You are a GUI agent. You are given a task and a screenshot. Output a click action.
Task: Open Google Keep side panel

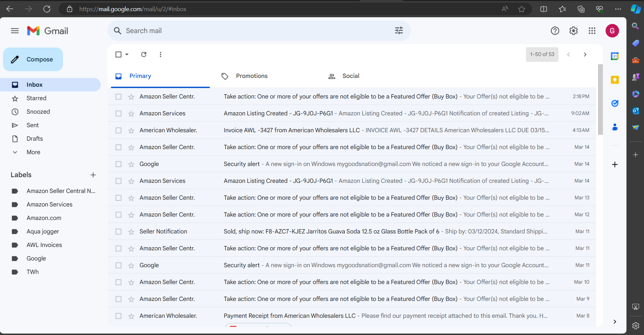pyautogui.click(x=615, y=80)
